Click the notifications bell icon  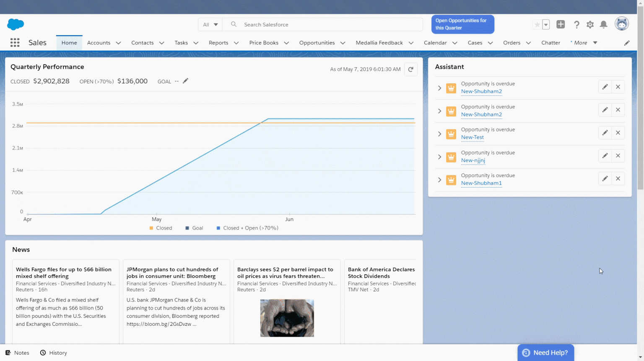[603, 25]
